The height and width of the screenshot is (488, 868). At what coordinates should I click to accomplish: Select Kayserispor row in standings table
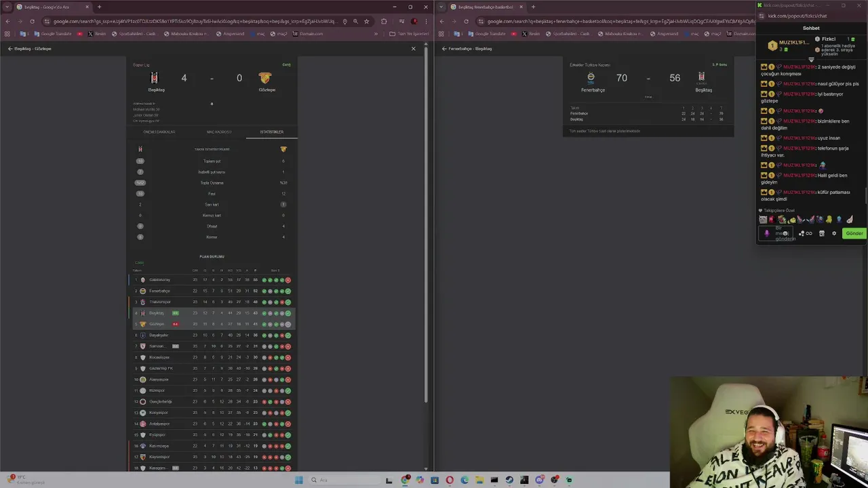click(212, 457)
